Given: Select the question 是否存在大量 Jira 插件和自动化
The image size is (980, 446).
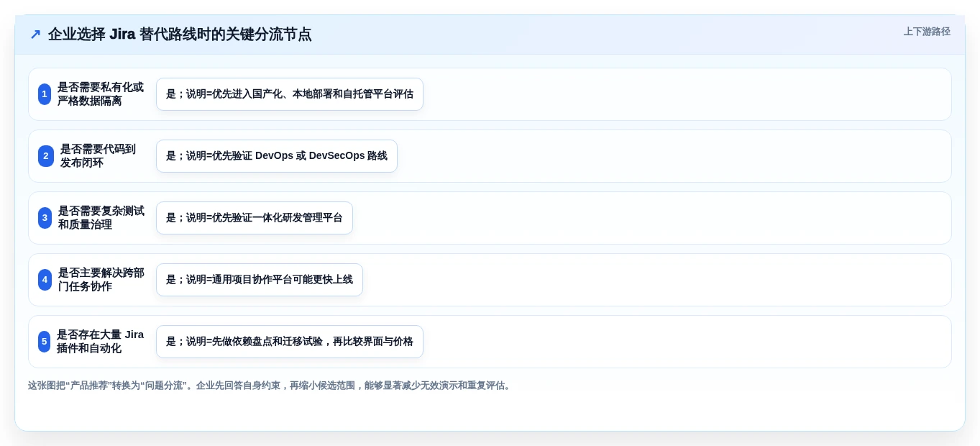Looking at the screenshot, I should click(101, 342).
